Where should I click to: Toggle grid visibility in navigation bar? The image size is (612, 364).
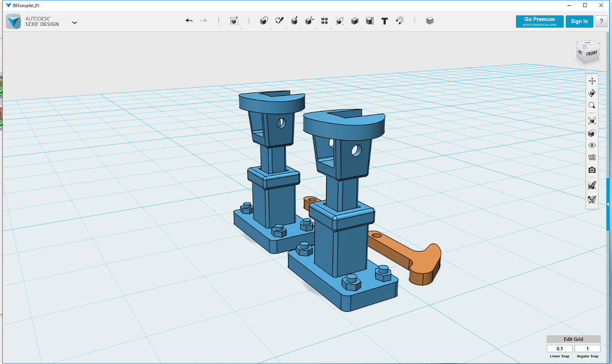[592, 158]
